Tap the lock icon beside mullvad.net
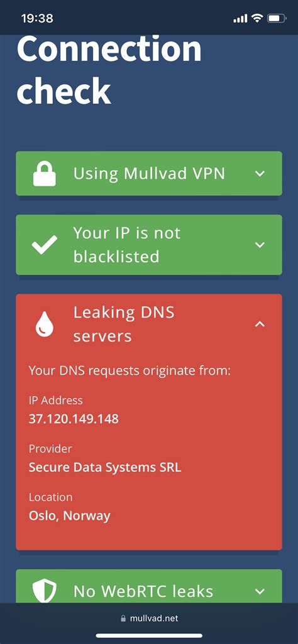 123,618
